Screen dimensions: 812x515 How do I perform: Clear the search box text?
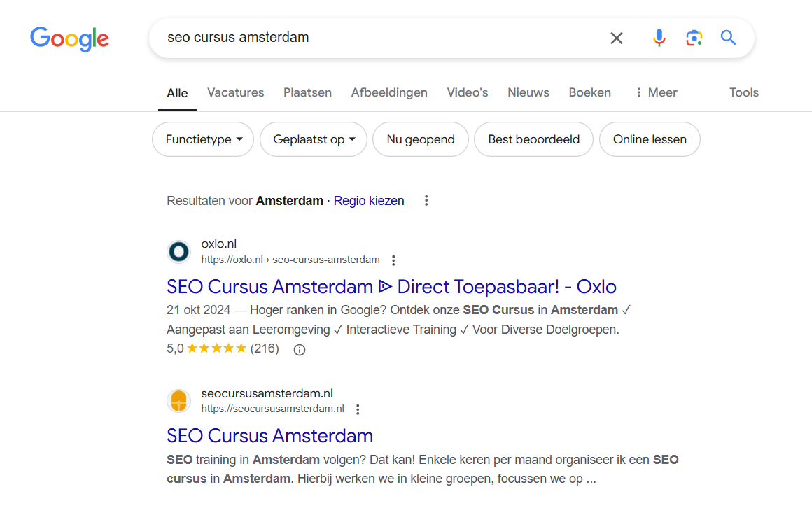point(616,38)
